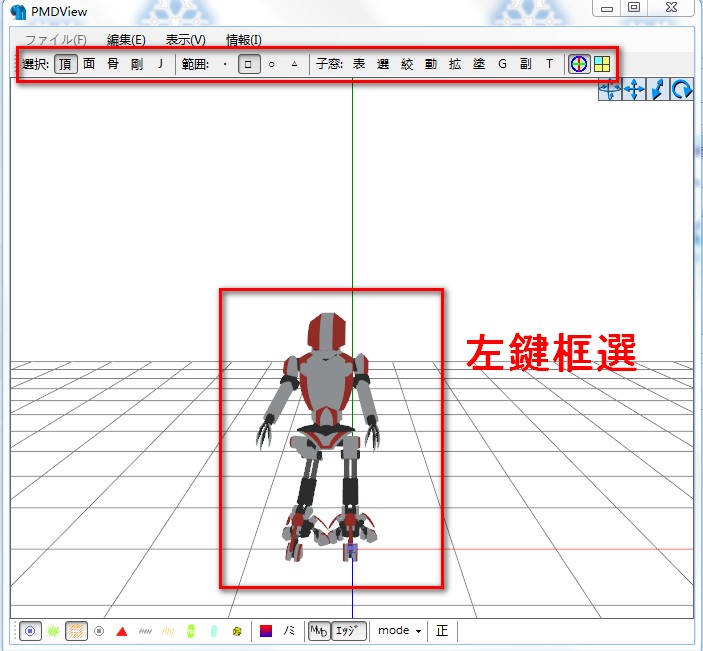Select vertex mode 頂 in selection toolbar
This screenshot has width=703, height=651.
point(66,64)
